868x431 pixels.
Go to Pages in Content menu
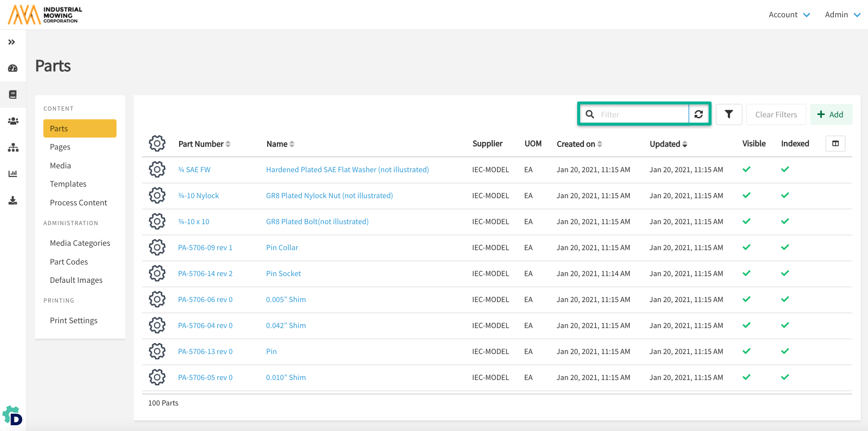tap(60, 147)
